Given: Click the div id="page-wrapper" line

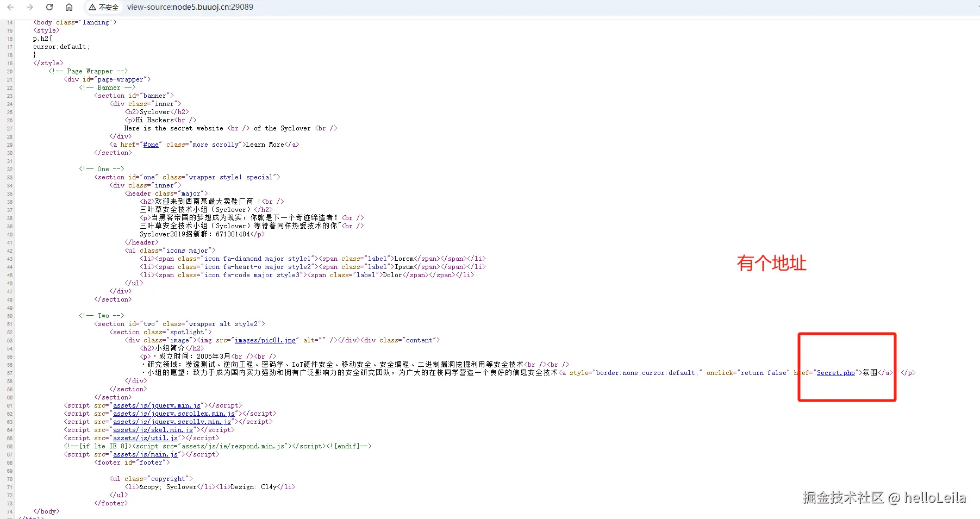Looking at the screenshot, I should click(x=107, y=79).
